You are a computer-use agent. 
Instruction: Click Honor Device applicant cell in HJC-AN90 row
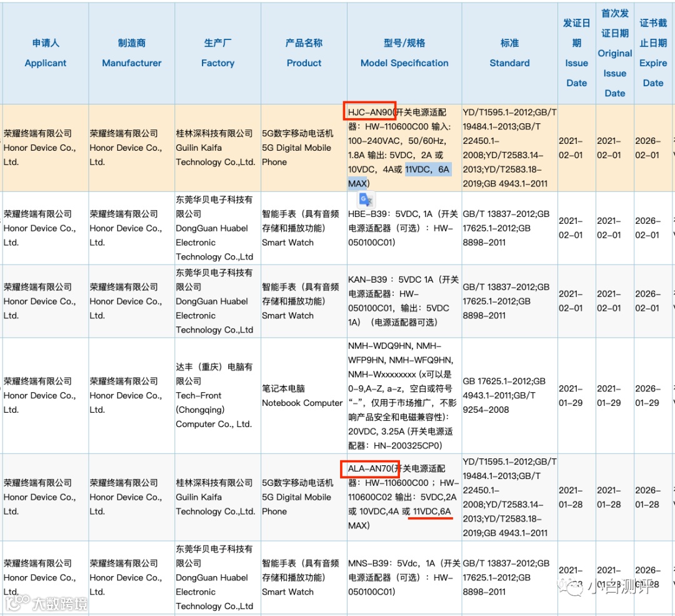point(46,148)
